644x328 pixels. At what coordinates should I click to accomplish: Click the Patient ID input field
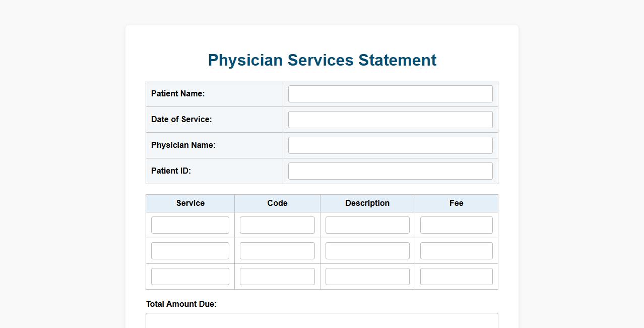click(390, 171)
